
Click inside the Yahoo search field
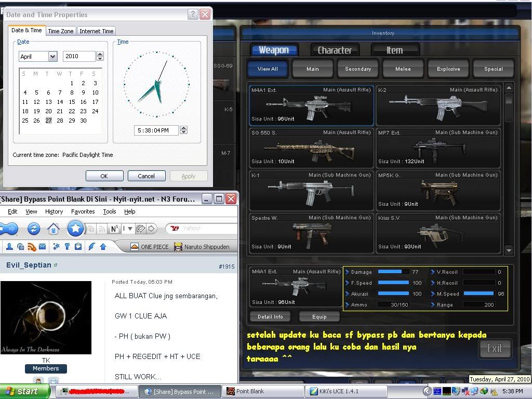[209, 229]
